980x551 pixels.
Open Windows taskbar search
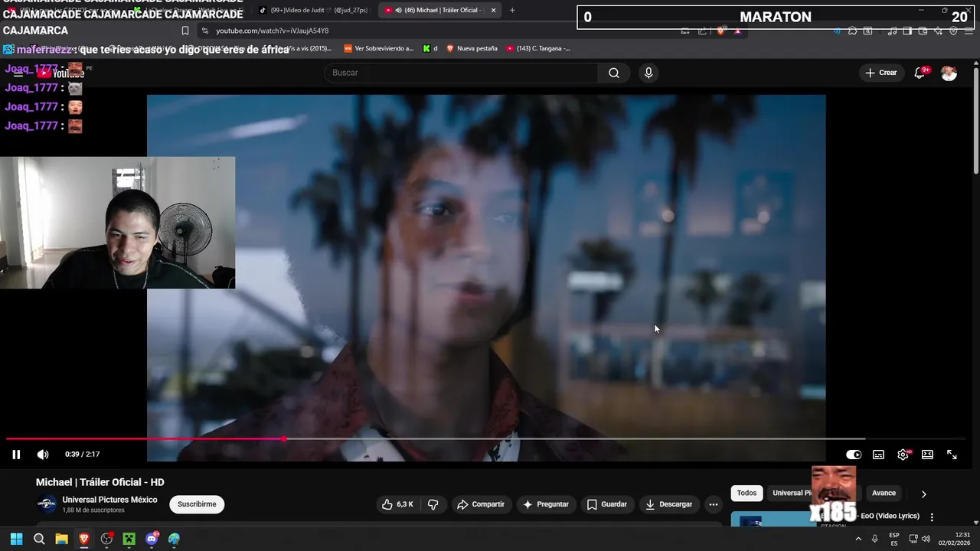(39, 539)
